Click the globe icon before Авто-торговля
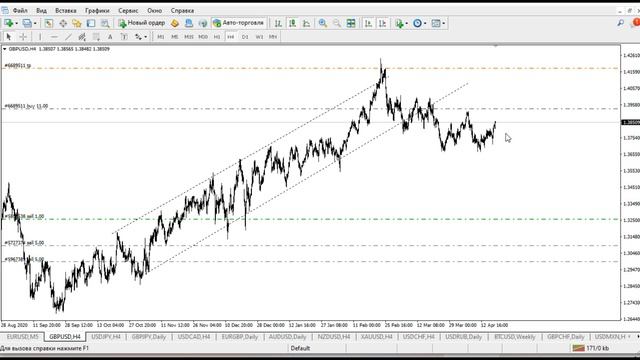Screen dimensions: 640x360 coord(203,23)
